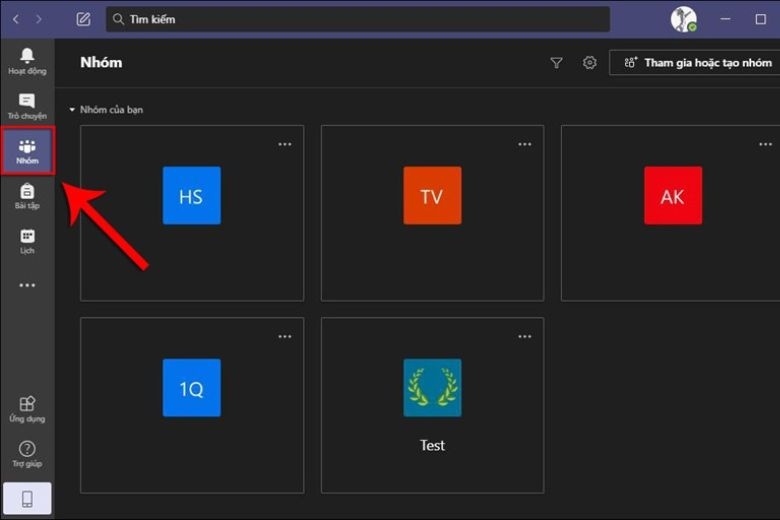Open more options for 1Q team
Image resolution: width=780 pixels, height=520 pixels.
point(285,337)
